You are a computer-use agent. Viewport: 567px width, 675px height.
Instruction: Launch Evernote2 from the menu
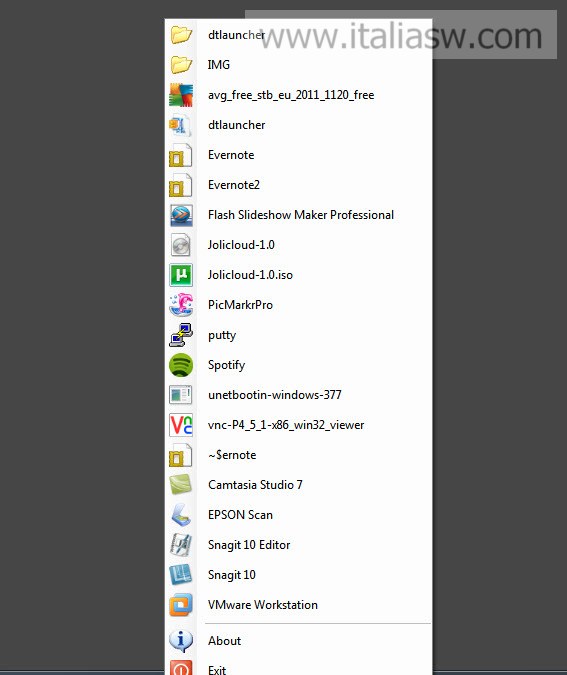coord(298,185)
